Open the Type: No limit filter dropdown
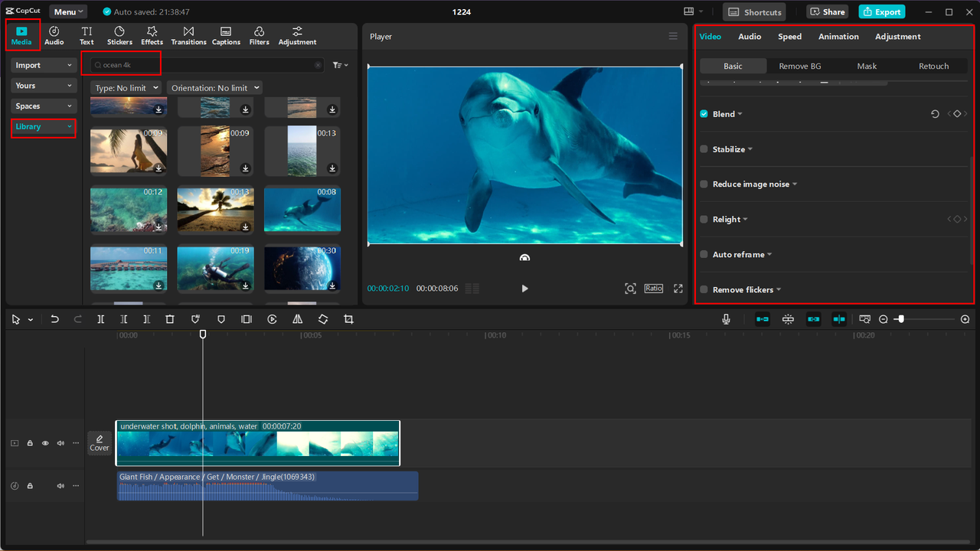 [125, 87]
